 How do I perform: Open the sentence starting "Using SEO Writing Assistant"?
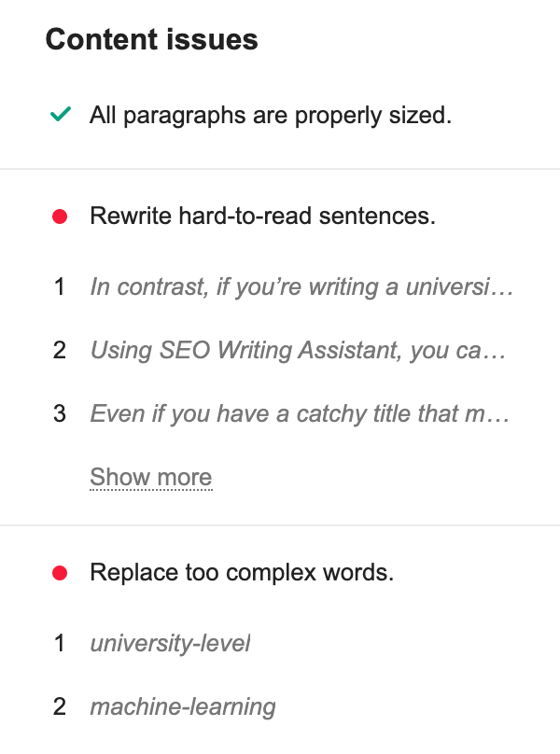click(x=298, y=350)
